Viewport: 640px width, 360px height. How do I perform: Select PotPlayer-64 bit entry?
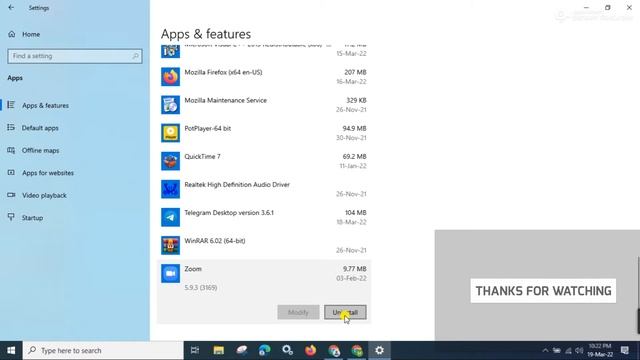(264, 133)
